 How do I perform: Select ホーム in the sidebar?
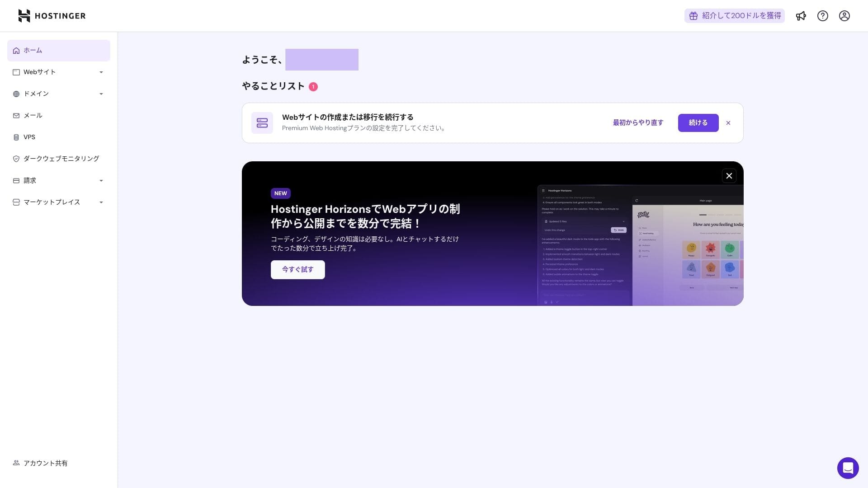click(x=59, y=51)
